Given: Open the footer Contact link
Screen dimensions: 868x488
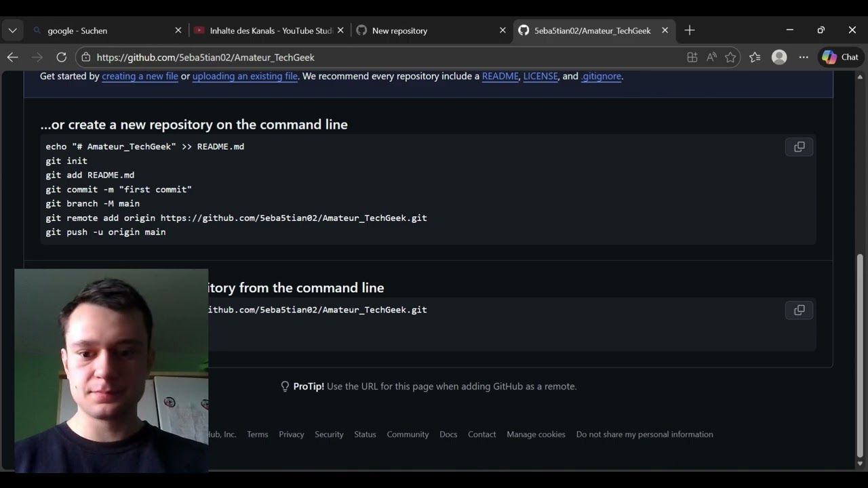Looking at the screenshot, I should pos(482,434).
